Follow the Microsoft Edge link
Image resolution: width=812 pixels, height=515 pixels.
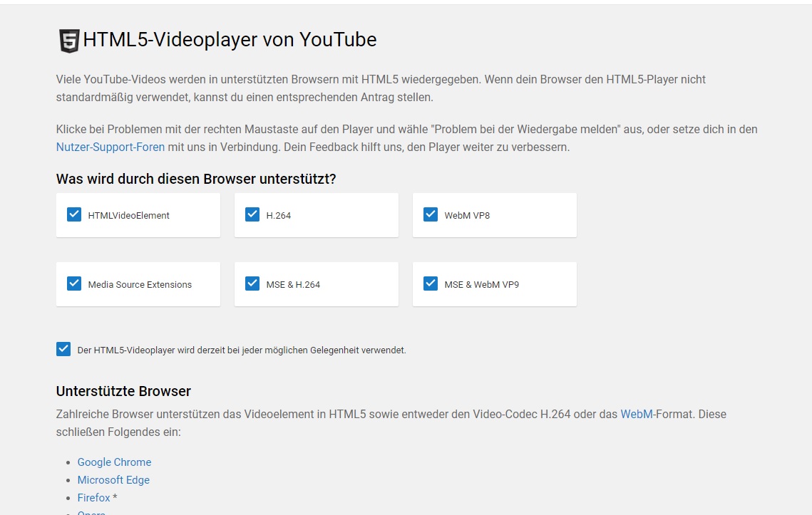click(x=113, y=480)
